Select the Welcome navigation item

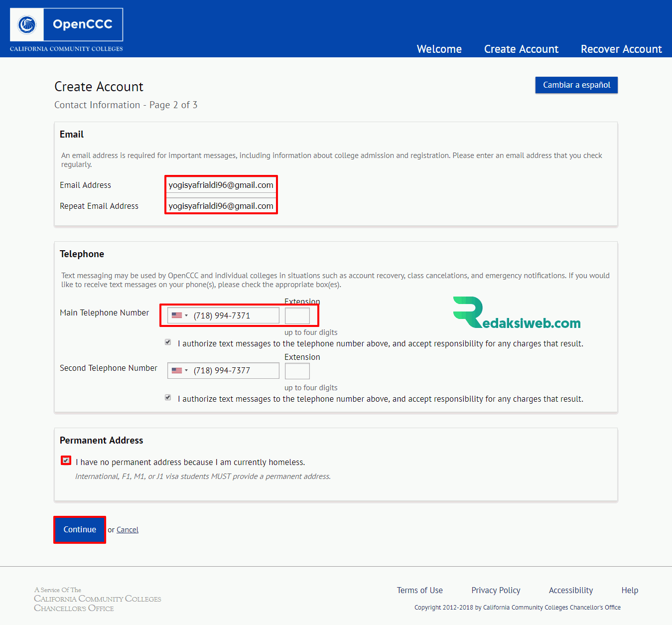438,49
